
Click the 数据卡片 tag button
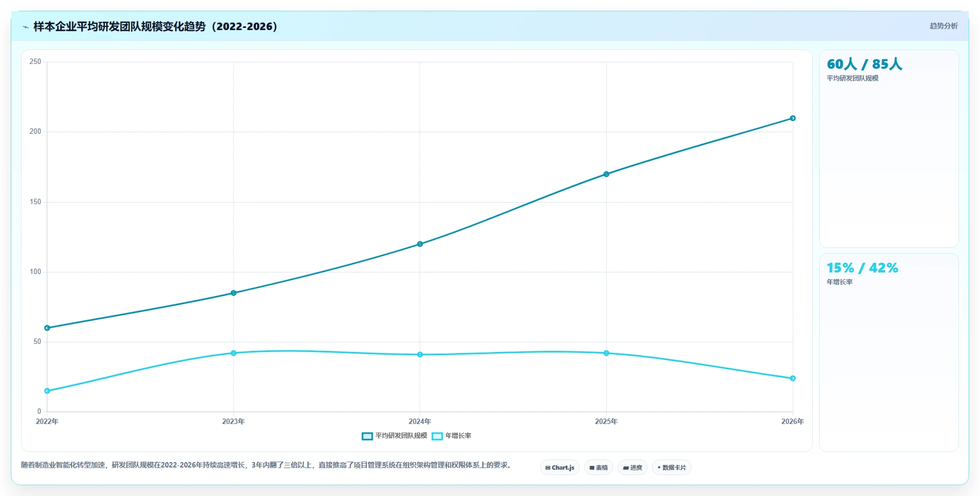click(672, 468)
